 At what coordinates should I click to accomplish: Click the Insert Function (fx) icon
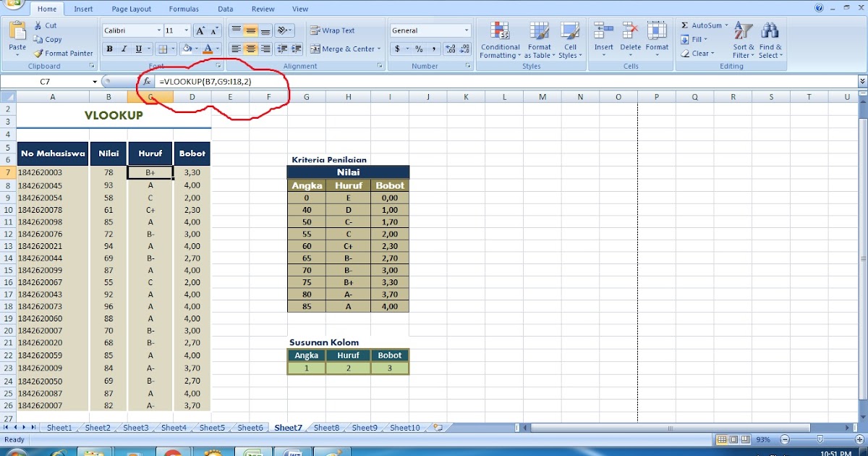145,81
